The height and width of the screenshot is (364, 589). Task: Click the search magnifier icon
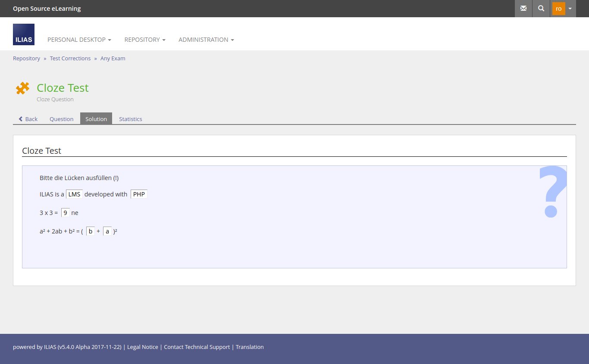point(541,9)
